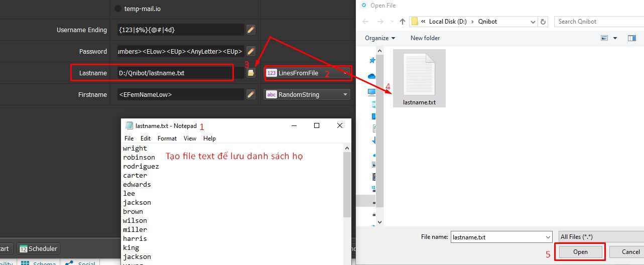Click the Open button in file dialog

[x=580, y=252]
